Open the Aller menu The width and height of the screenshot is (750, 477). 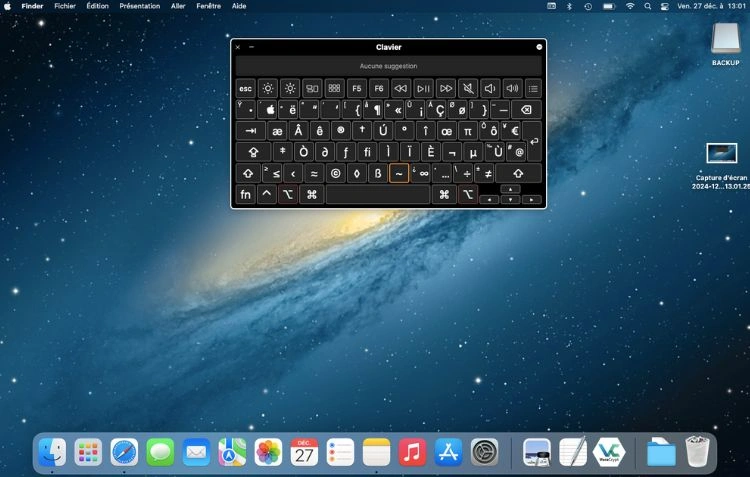[x=178, y=6]
